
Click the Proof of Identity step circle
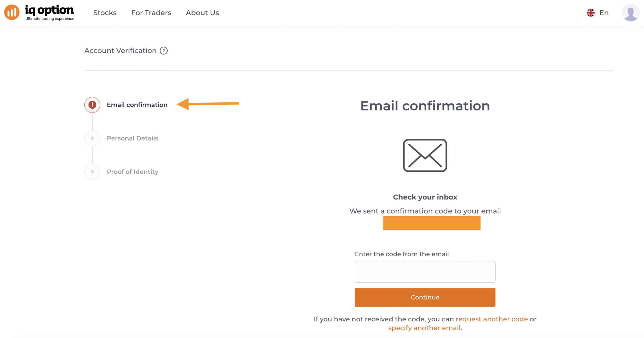(92, 172)
